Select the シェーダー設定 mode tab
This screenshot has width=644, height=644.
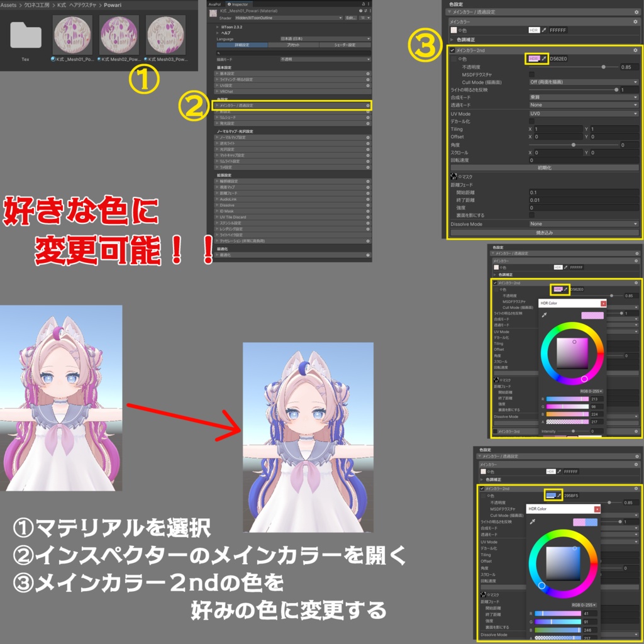[345, 45]
